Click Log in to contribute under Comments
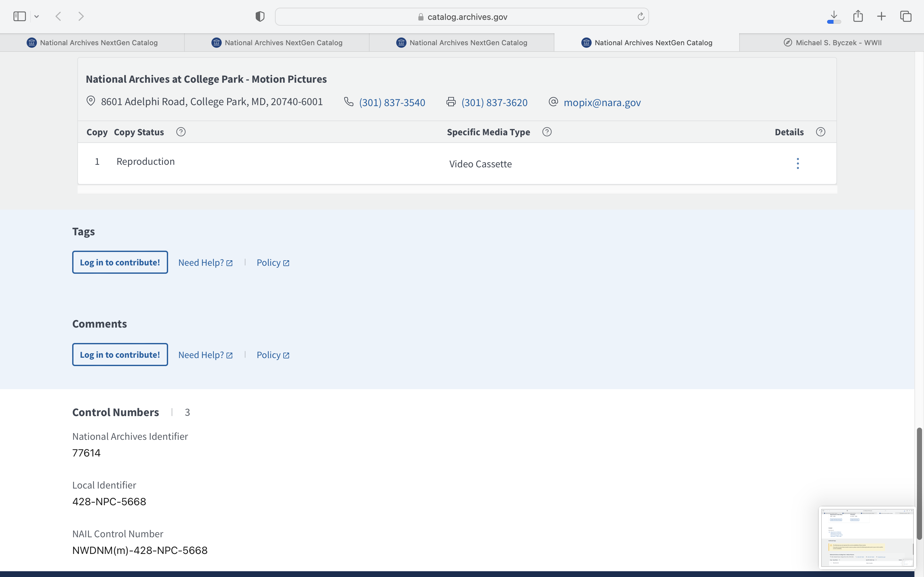This screenshot has width=924, height=577. coord(120,355)
